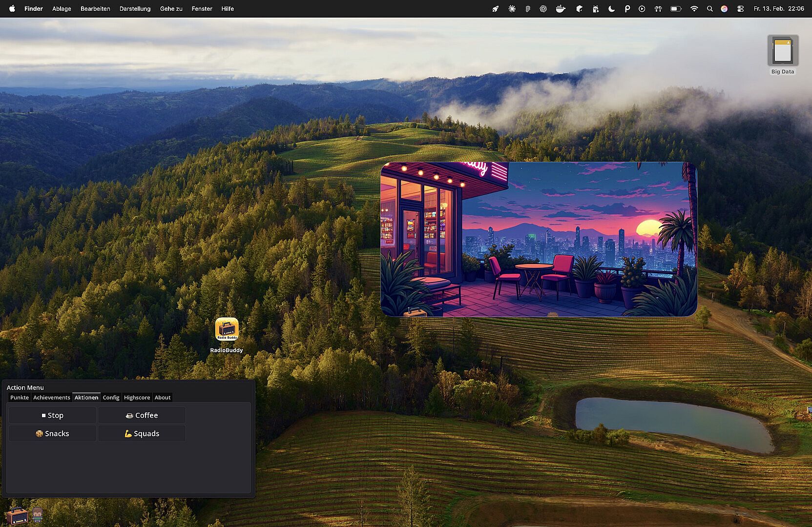Open the Docker whale menu bar icon

(561, 9)
